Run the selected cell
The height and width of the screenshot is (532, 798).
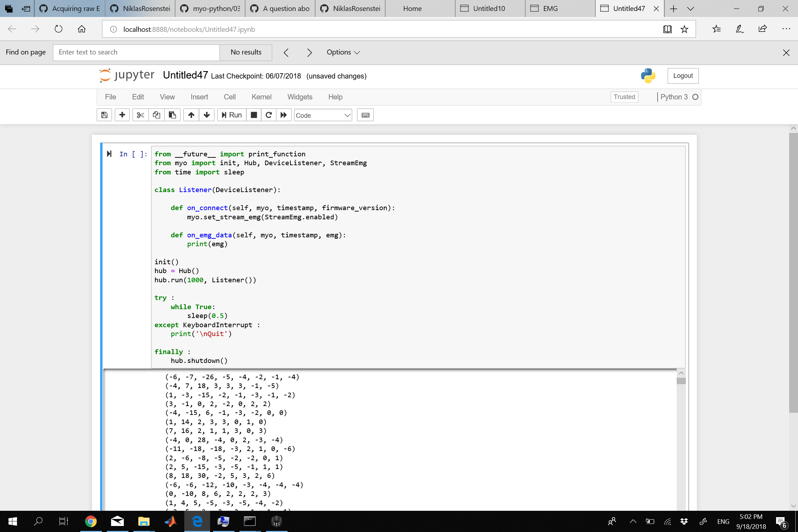coord(231,115)
